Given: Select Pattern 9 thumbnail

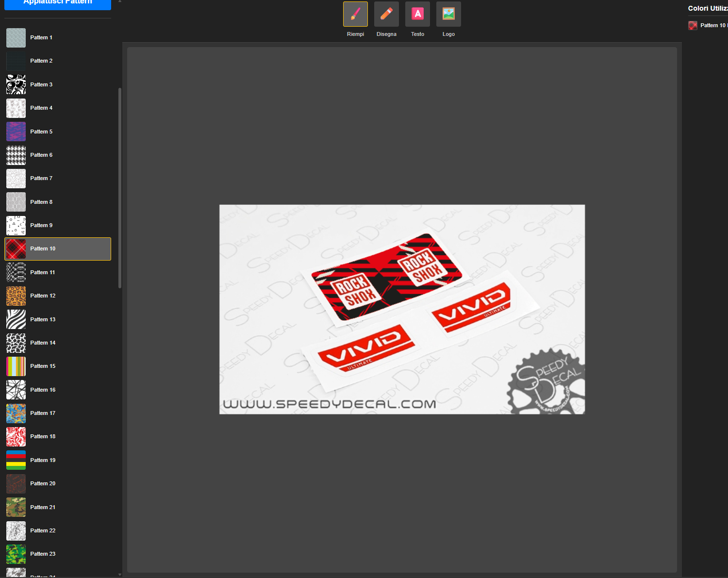Looking at the screenshot, I should [16, 226].
